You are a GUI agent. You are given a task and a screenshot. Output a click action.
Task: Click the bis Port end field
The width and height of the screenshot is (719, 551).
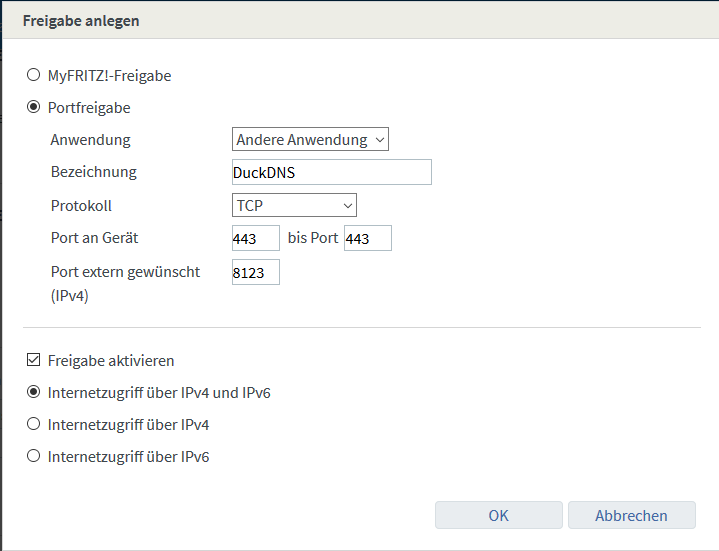[x=368, y=238]
